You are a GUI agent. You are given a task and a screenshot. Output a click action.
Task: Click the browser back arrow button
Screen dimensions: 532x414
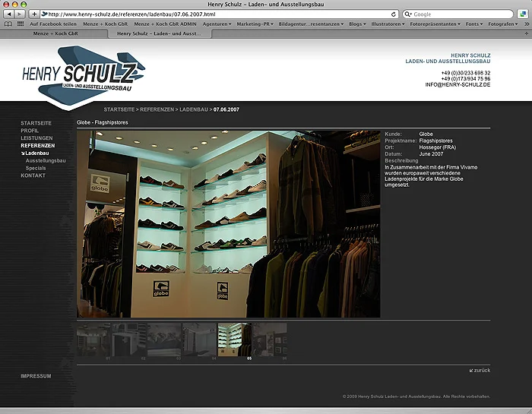coord(8,14)
